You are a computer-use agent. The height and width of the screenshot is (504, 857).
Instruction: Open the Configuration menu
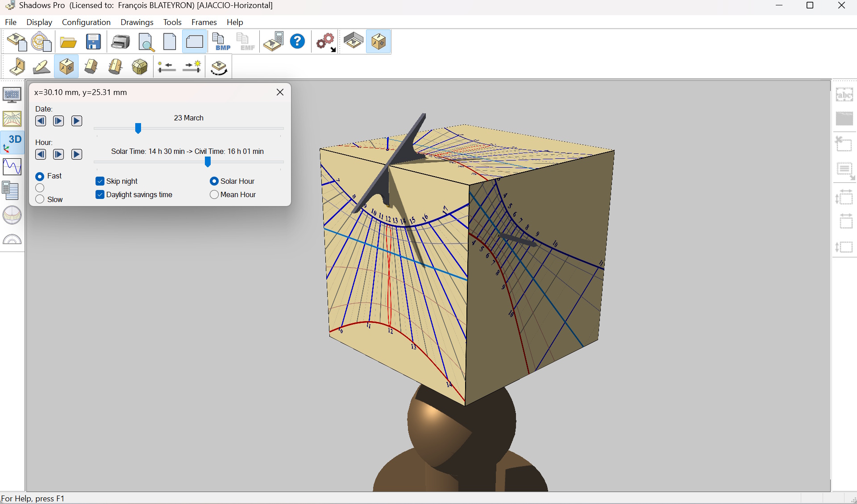click(x=86, y=22)
